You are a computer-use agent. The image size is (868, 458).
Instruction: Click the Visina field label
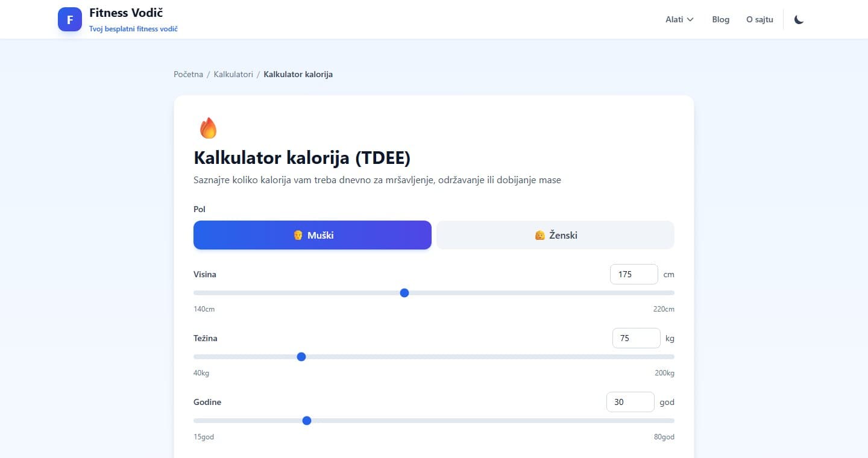[205, 274]
